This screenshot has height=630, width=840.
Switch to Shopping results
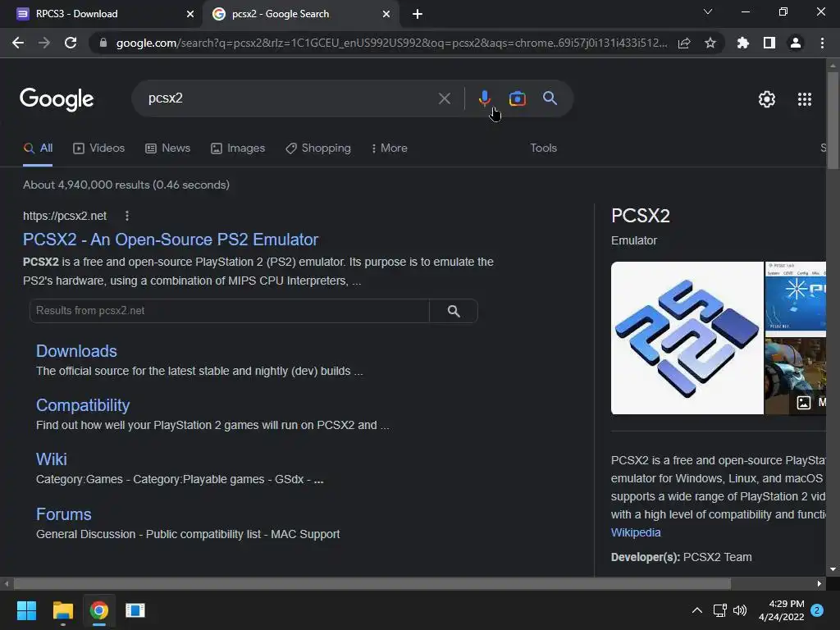pyautogui.click(x=318, y=148)
